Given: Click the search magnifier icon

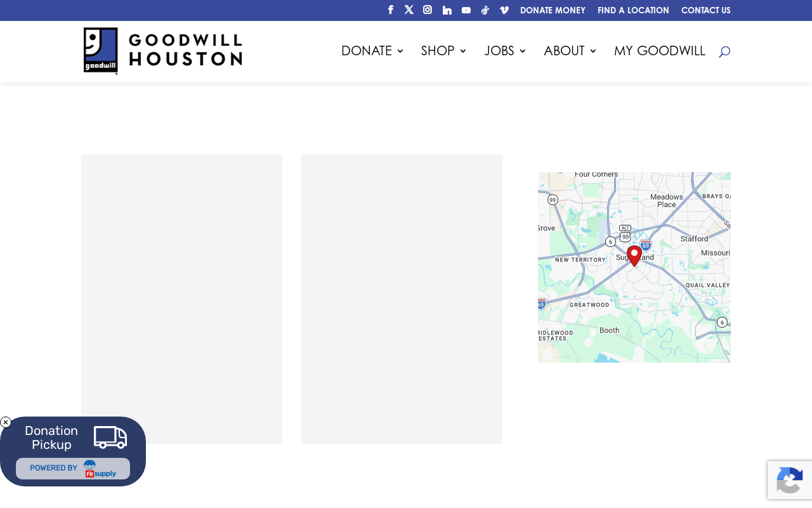Looking at the screenshot, I should tap(724, 51).
